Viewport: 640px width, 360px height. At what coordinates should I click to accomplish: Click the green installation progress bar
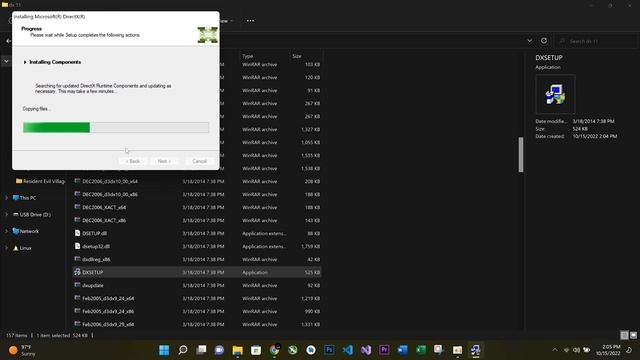(116, 127)
